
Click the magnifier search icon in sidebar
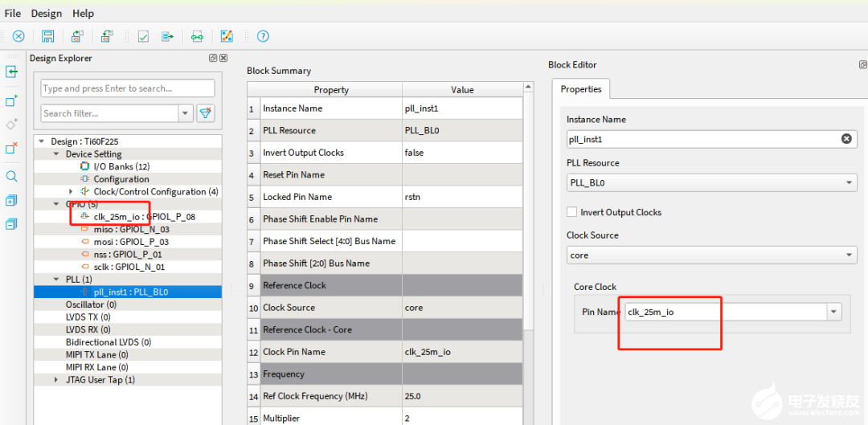pyautogui.click(x=12, y=176)
